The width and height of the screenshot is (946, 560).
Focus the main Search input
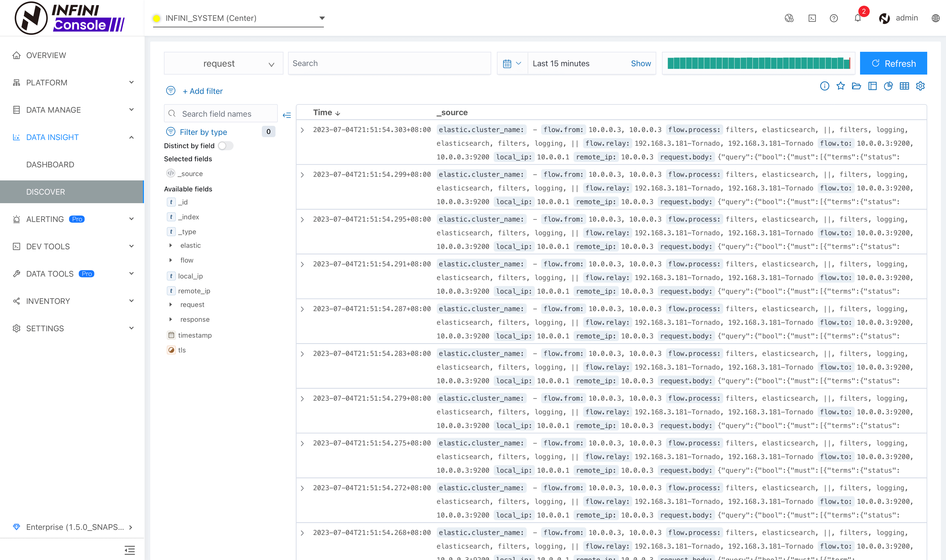389,63
